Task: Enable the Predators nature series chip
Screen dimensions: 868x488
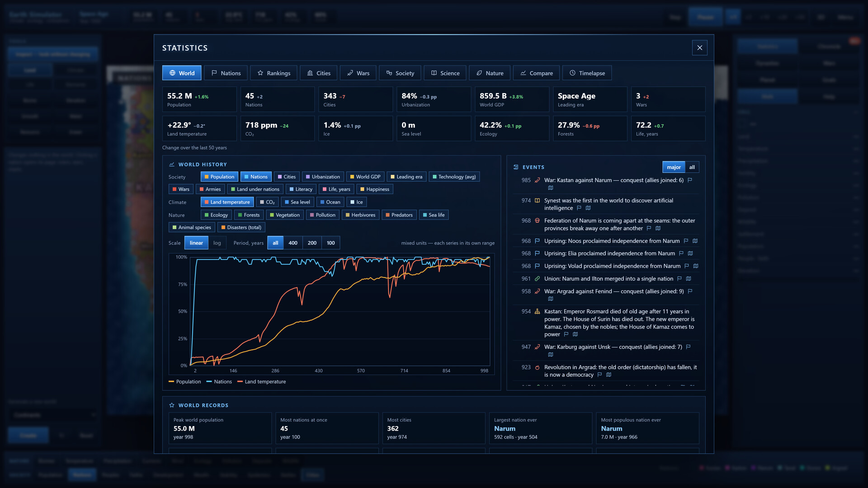Action: pos(399,215)
